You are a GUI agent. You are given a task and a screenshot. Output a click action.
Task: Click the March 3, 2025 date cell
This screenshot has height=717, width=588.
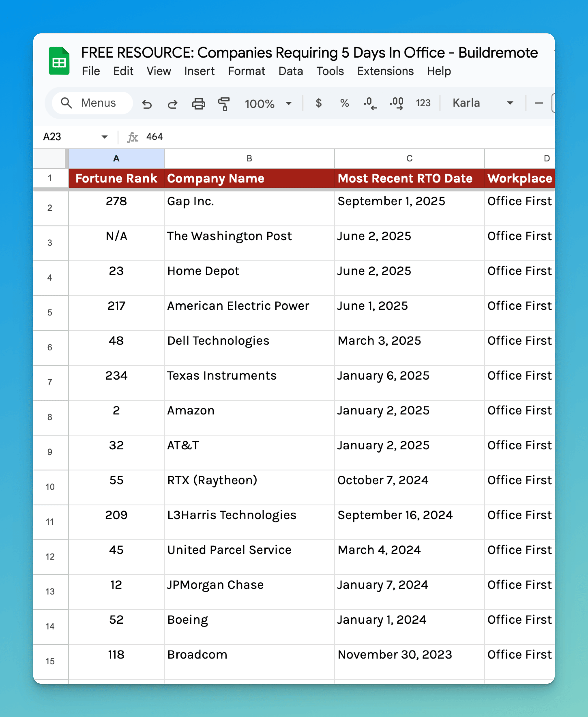[x=409, y=348]
